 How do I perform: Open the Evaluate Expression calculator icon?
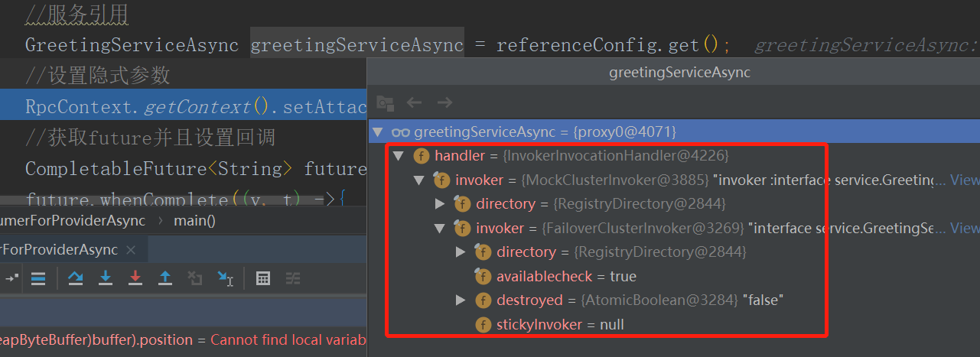pos(262,278)
